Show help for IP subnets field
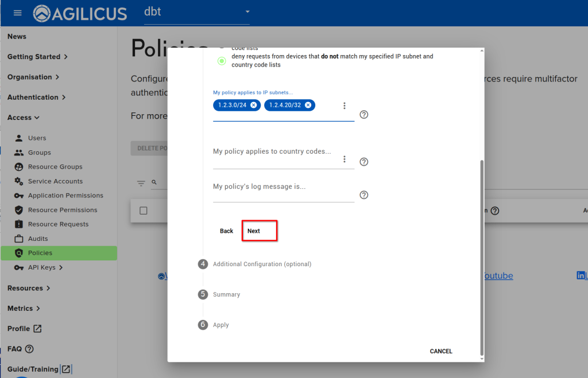 coord(363,115)
